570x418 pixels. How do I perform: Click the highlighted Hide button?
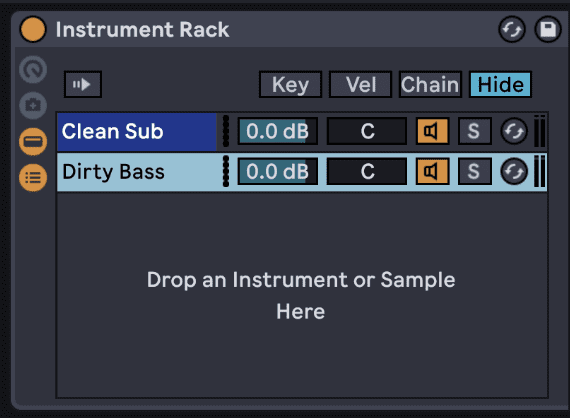500,84
